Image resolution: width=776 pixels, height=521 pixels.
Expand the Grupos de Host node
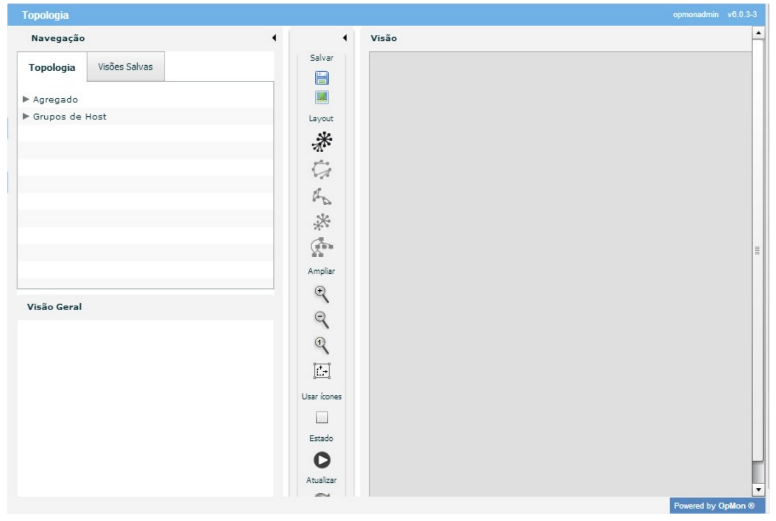tap(26, 116)
